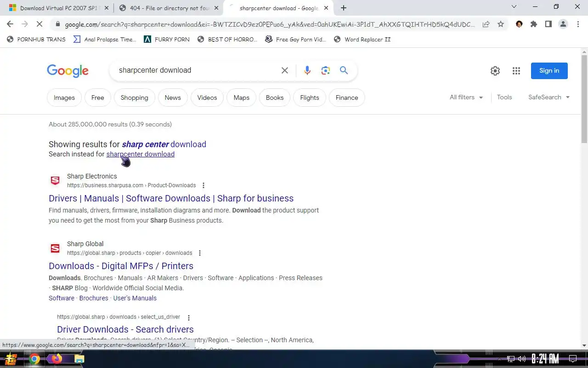
Task: Filter results by Images
Action: pos(64,98)
